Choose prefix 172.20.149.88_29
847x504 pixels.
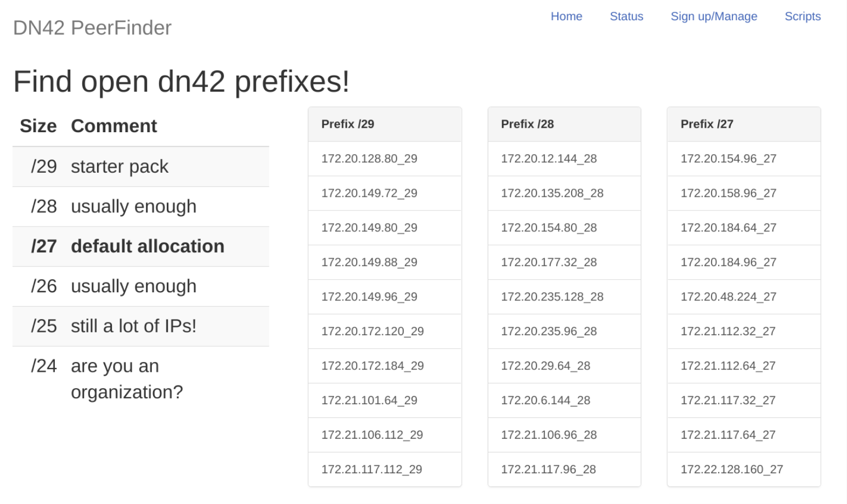tap(385, 262)
